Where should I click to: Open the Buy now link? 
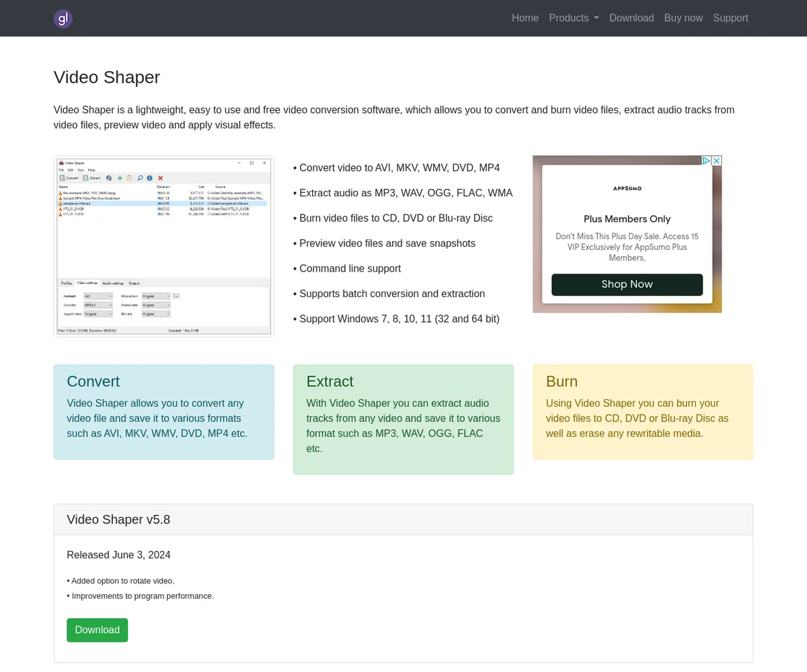coord(683,18)
